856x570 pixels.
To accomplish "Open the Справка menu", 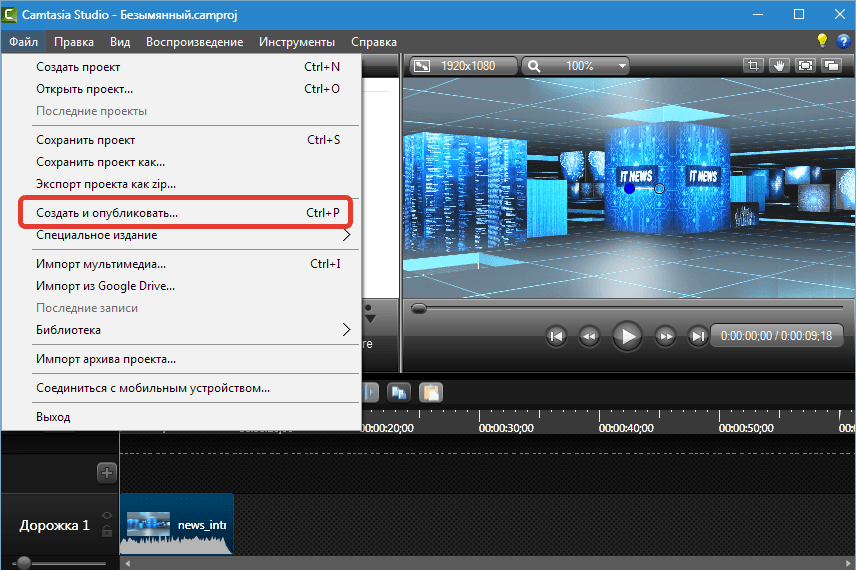I will 373,42.
